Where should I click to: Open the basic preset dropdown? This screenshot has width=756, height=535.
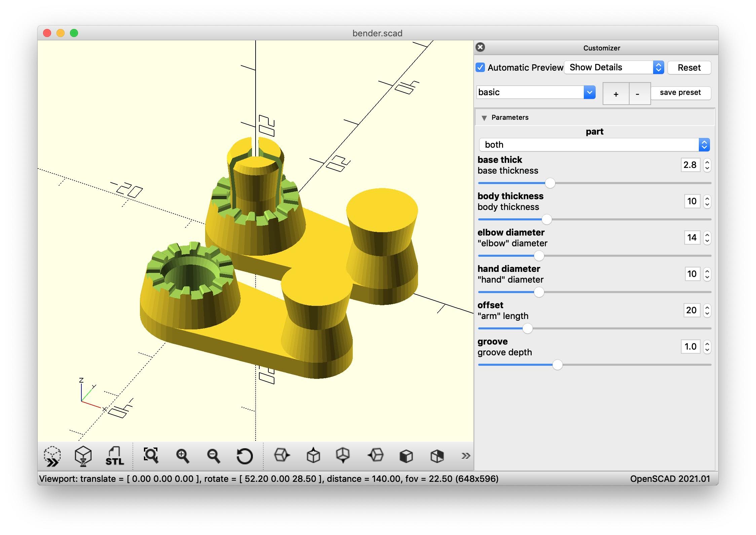click(x=536, y=92)
